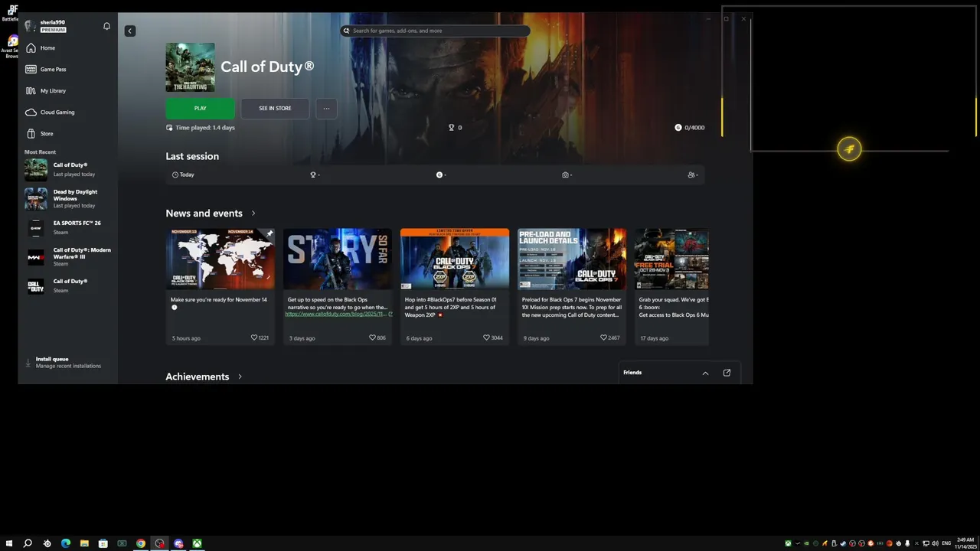Click the Game Pass icon in the sidebar
Image resolution: width=980 pixels, height=551 pixels.
31,69
